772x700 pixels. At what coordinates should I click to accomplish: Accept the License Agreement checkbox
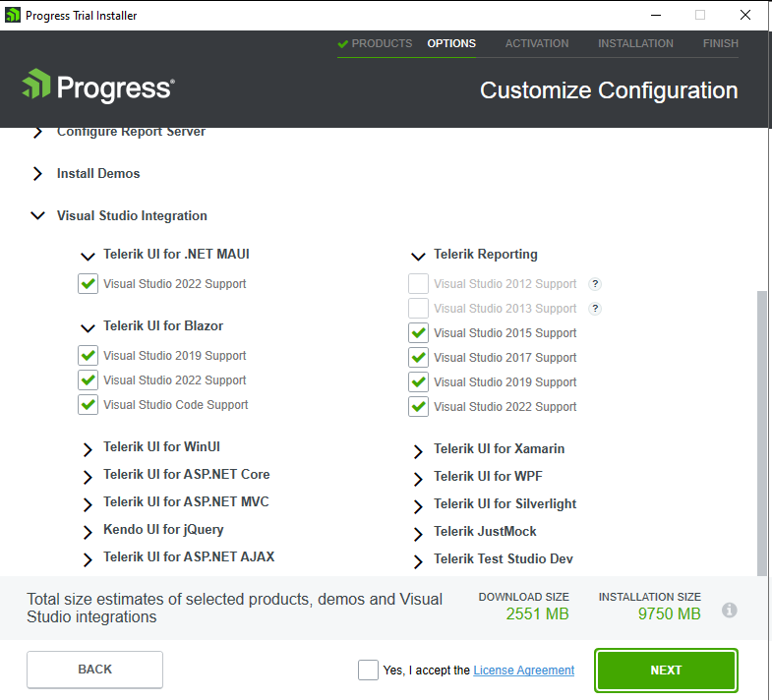click(369, 671)
